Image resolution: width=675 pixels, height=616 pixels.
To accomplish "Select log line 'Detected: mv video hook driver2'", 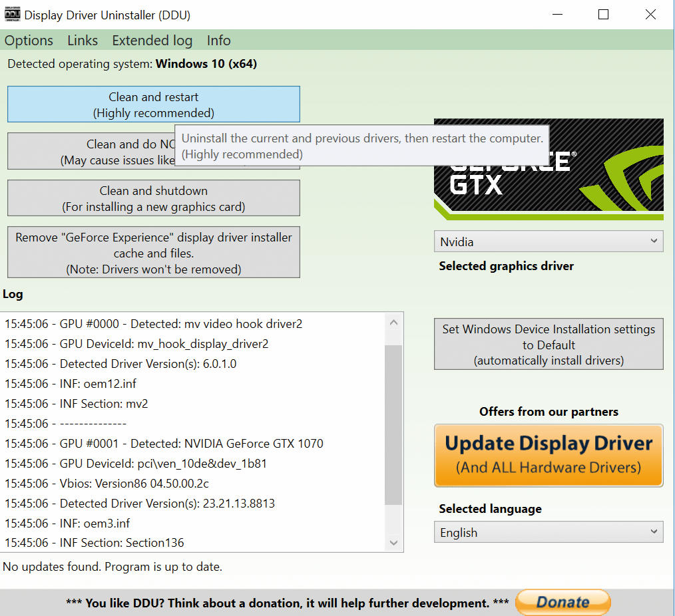I will click(x=154, y=324).
